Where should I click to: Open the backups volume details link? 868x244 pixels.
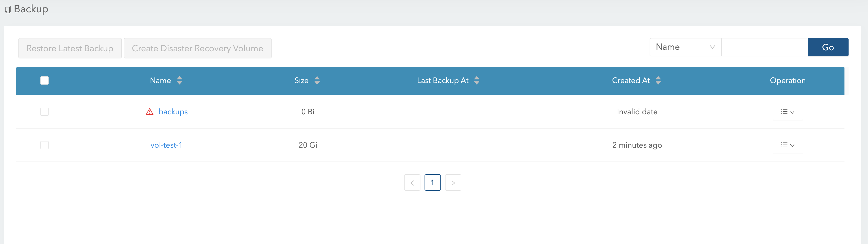click(x=173, y=111)
